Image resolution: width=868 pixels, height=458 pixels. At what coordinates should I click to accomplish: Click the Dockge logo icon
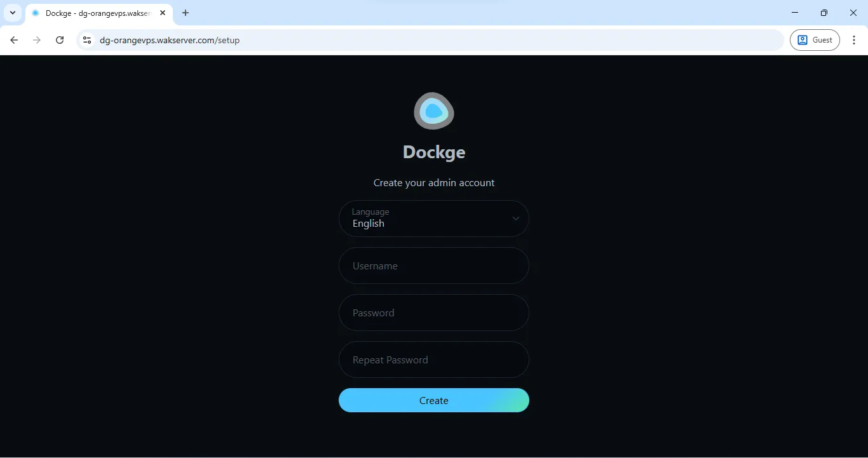pos(434,111)
